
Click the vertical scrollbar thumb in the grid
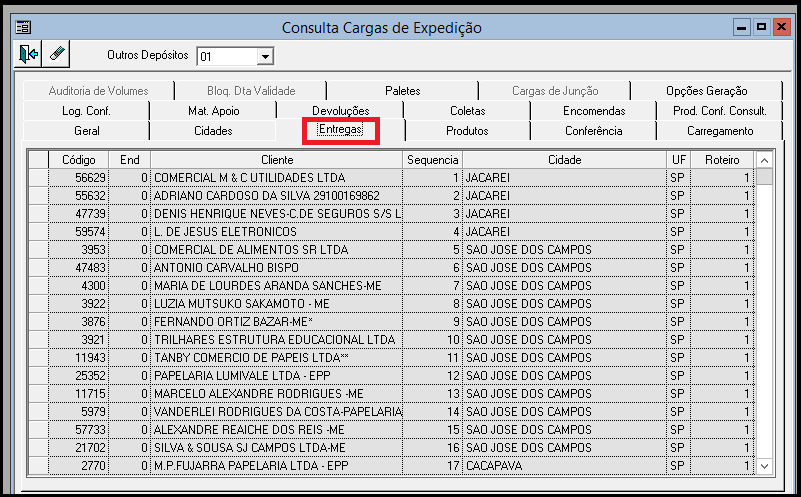pos(764,177)
